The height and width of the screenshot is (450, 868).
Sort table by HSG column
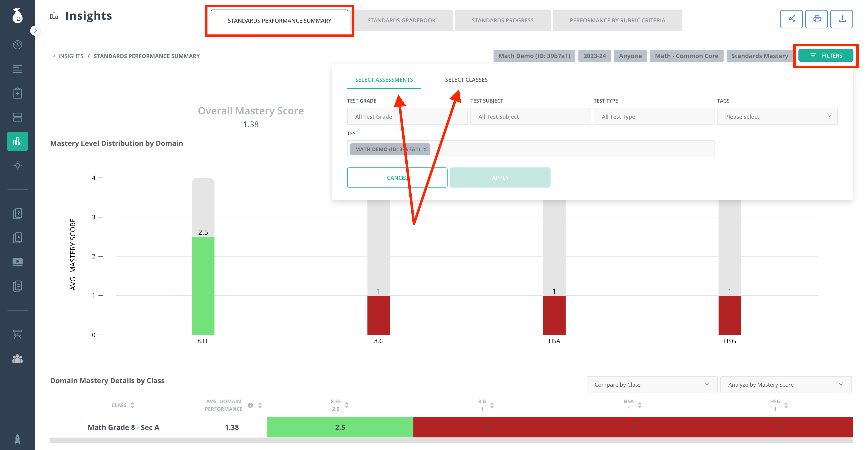pyautogui.click(x=786, y=405)
